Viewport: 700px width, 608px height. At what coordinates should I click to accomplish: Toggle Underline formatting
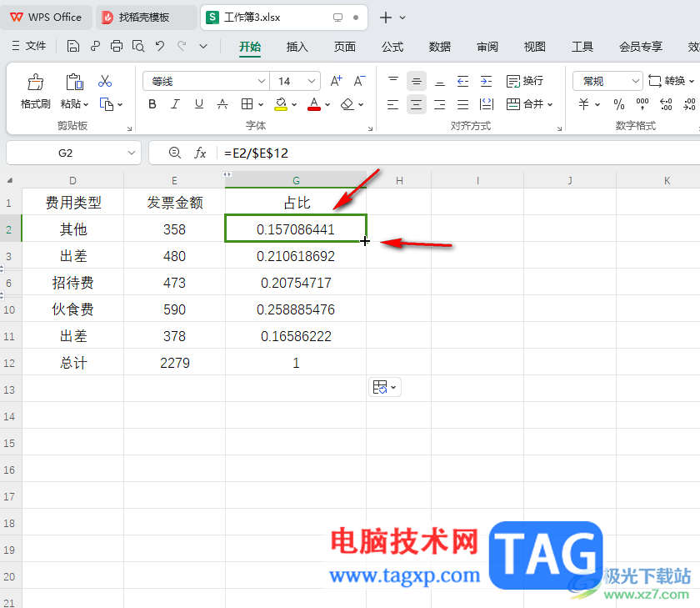point(199,104)
